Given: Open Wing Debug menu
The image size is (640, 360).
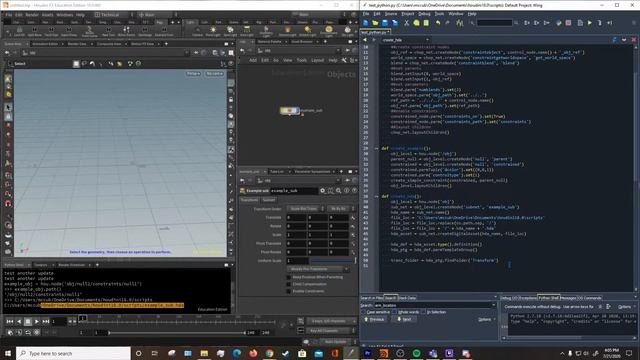Looking at the screenshot, I should pyautogui.click(x=424, y=14).
